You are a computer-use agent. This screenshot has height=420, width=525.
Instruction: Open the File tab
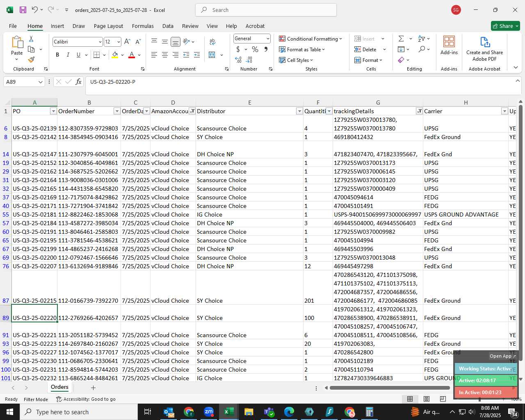[x=13, y=26]
